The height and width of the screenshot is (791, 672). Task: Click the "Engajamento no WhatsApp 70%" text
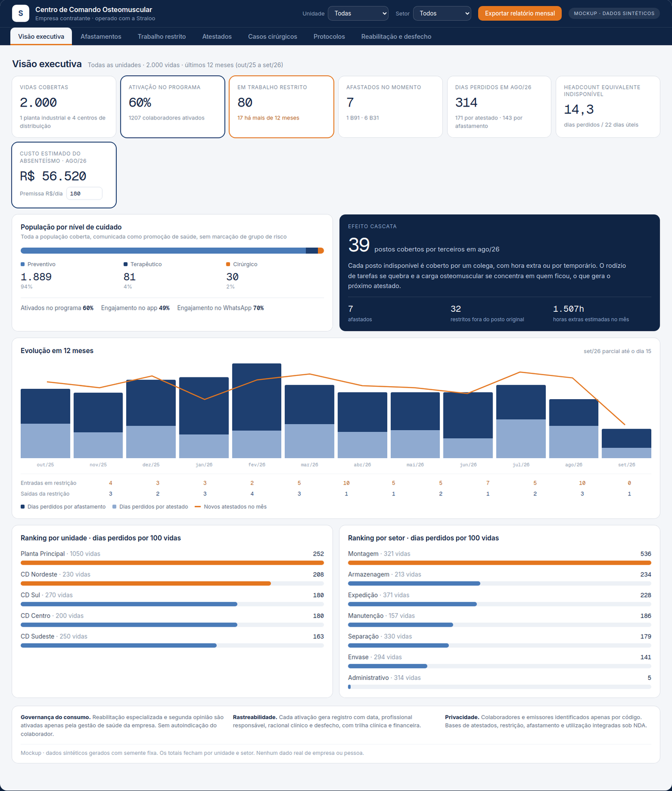(221, 308)
